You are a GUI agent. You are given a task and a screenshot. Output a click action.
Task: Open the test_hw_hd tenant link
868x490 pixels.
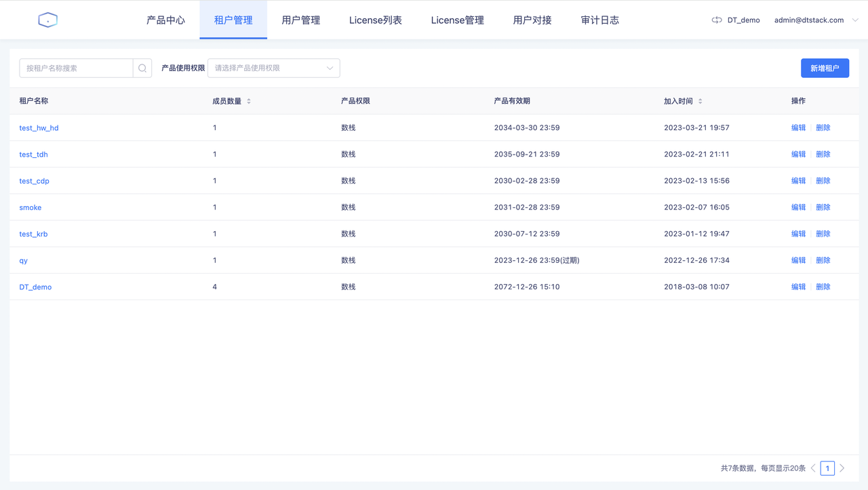pos(39,128)
